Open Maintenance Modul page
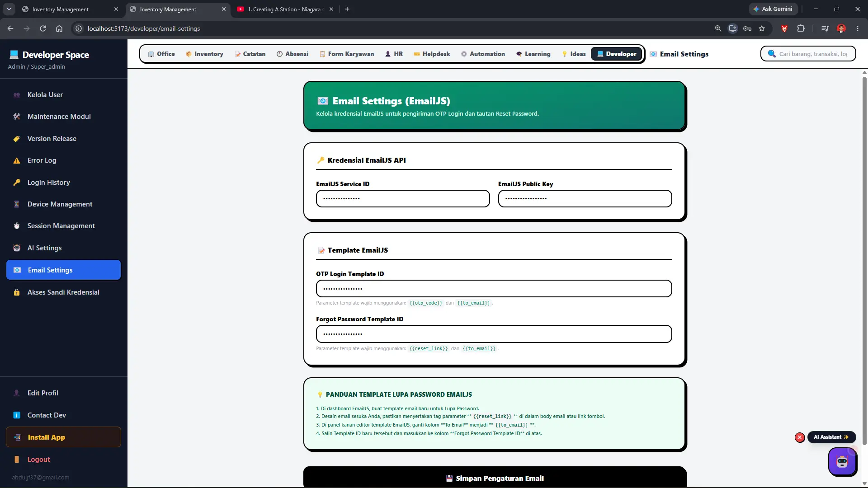Image resolution: width=868 pixels, height=488 pixels. 63,117
